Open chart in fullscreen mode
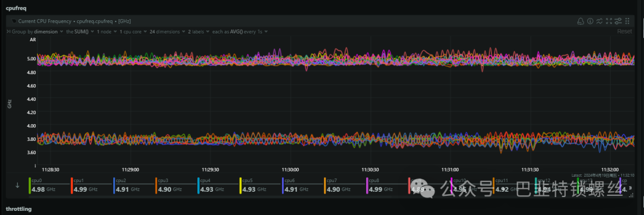This screenshot has height=215, width=644. point(609,21)
